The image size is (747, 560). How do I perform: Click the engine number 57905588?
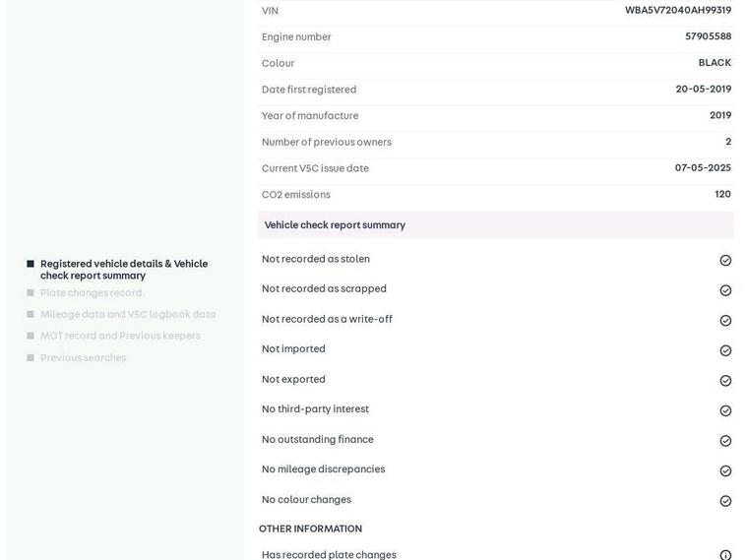click(x=708, y=36)
